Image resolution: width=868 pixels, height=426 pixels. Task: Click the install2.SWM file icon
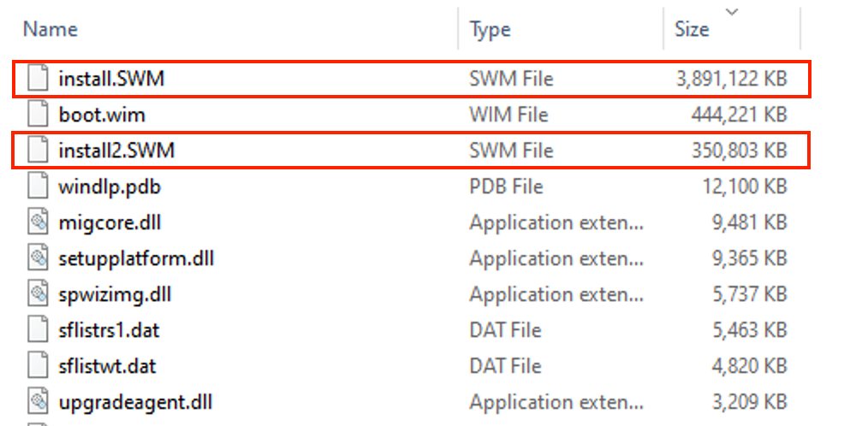point(37,151)
